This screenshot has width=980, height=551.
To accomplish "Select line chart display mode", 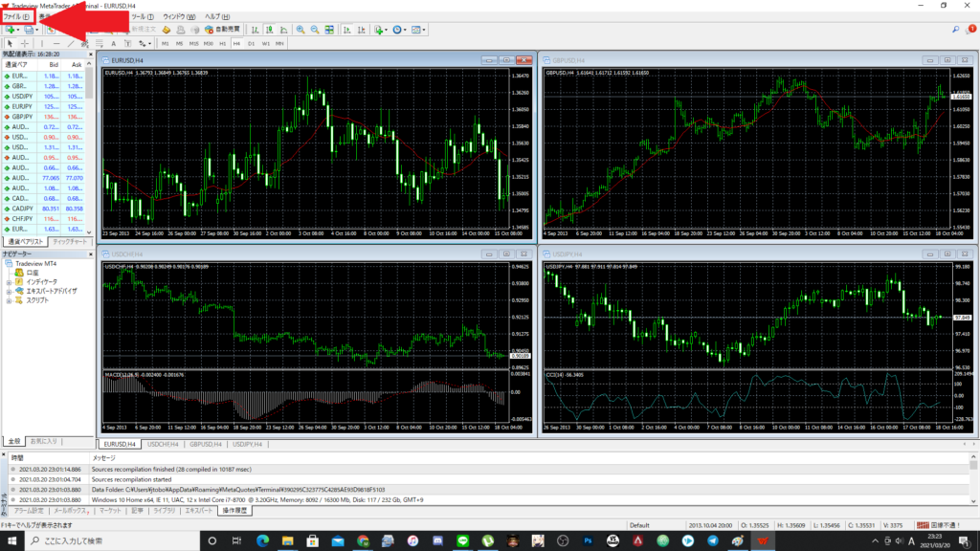I will click(x=283, y=30).
